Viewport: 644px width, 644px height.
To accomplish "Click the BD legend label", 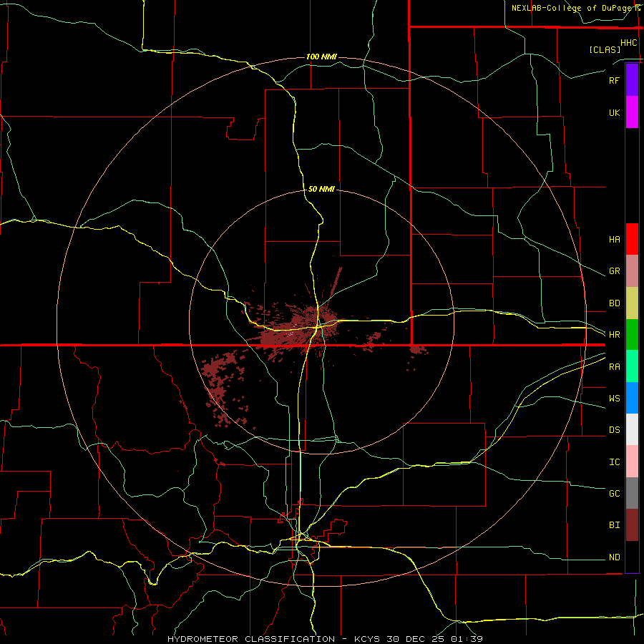I will pyautogui.click(x=614, y=303).
